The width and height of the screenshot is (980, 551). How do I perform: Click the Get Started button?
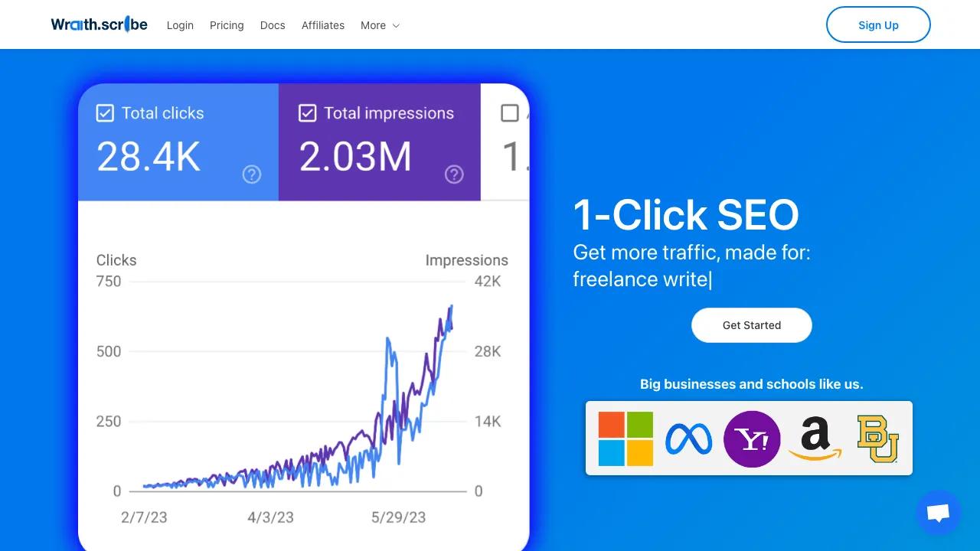751,325
